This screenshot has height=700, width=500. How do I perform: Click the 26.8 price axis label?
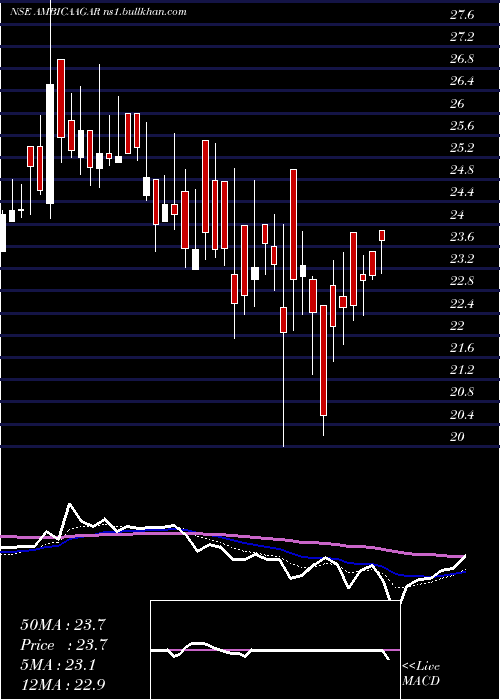[462, 59]
